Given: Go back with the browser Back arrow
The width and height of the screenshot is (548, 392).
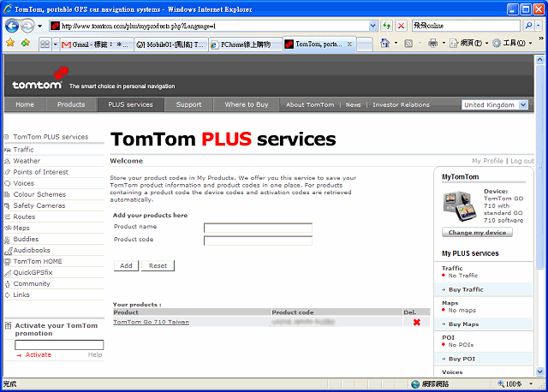Looking at the screenshot, I should click(x=12, y=26).
